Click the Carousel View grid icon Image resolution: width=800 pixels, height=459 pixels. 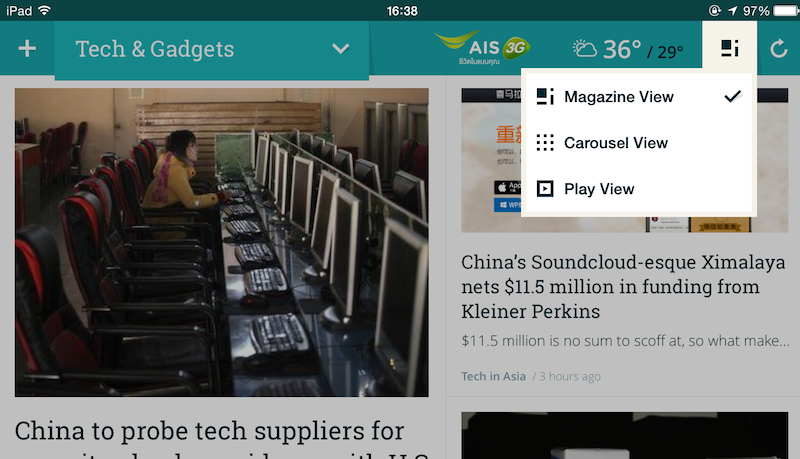[545, 143]
